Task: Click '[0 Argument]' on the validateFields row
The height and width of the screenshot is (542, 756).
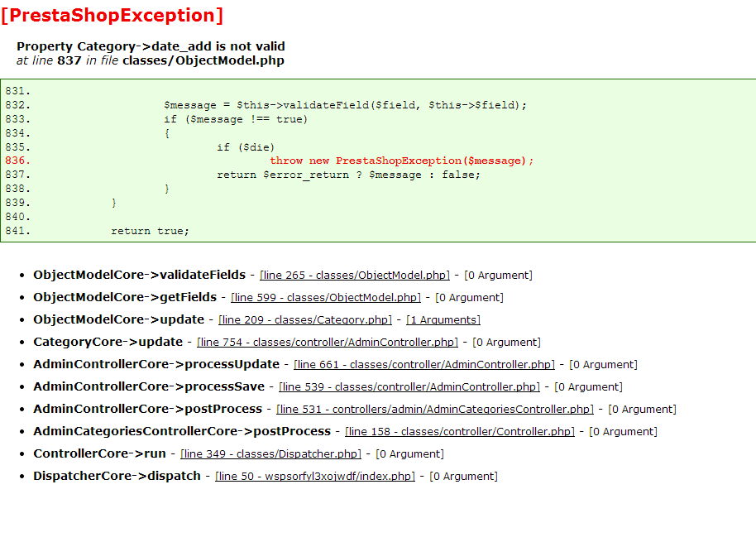Action: pos(498,276)
